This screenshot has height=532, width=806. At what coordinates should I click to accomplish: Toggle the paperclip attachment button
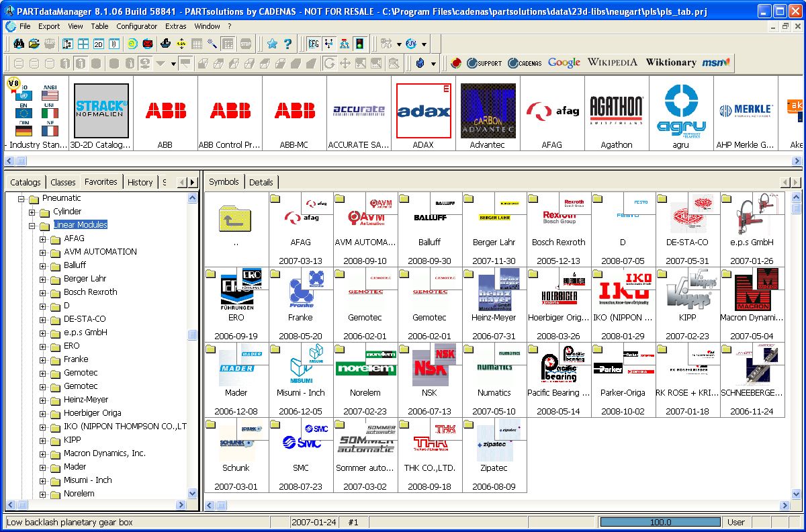pyautogui.click(x=113, y=43)
